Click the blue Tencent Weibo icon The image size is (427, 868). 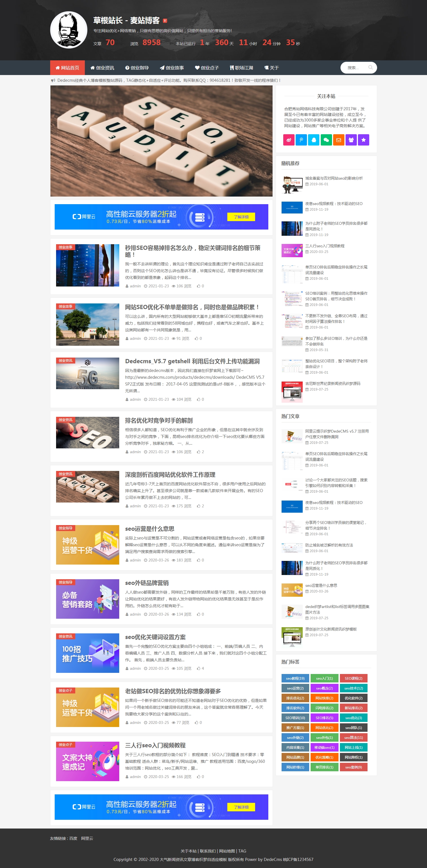pos(301,140)
